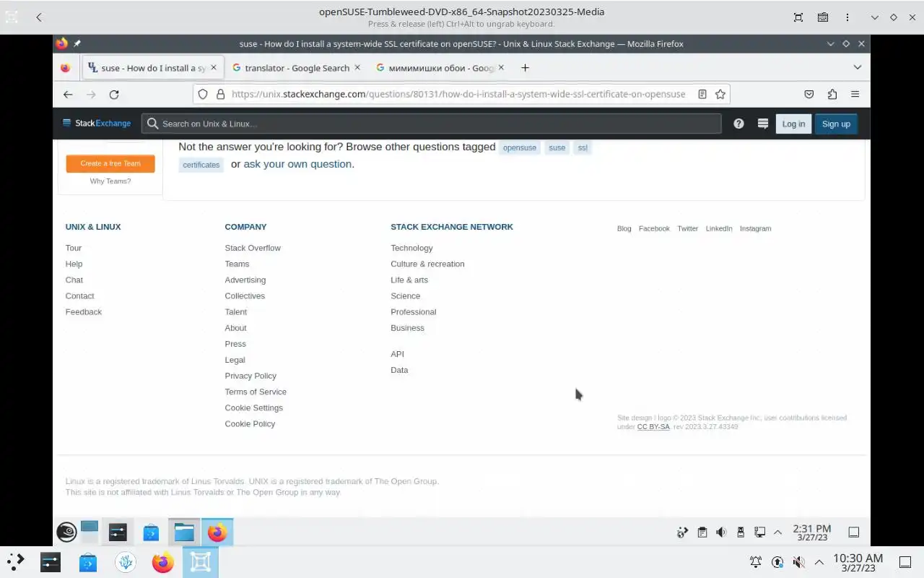Open guest virtual desktop pager
The height and width of the screenshot is (578, 924).
[x=90, y=532]
